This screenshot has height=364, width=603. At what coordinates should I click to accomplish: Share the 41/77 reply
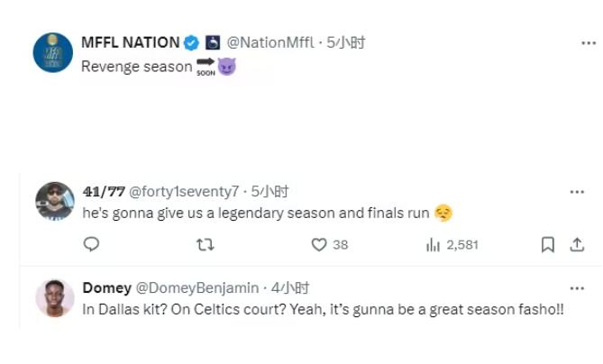pos(575,244)
